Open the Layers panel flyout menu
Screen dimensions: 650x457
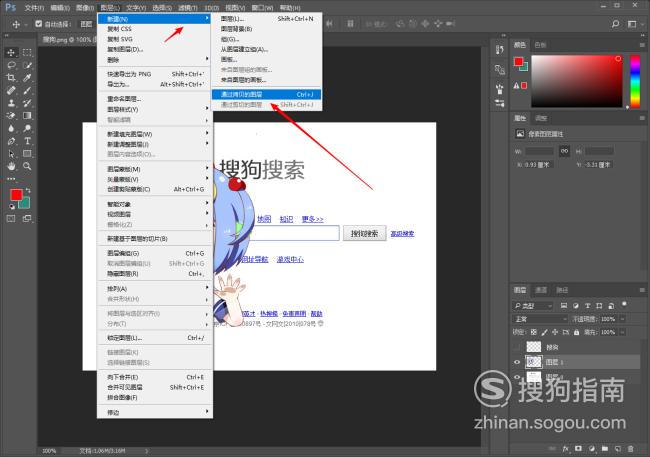(x=642, y=290)
